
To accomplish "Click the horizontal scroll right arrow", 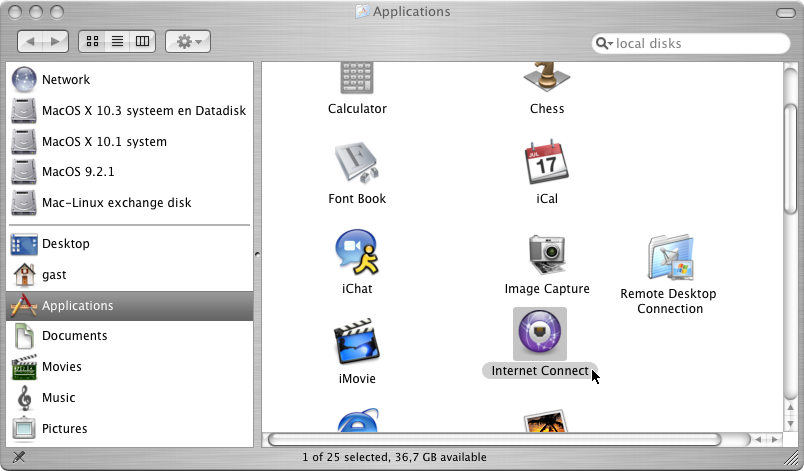I will click(775, 439).
